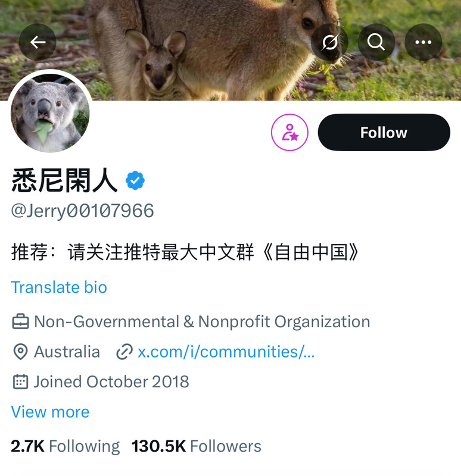Open the kangaroo header banner image
The width and height of the screenshot is (461, 476).
pos(230,50)
